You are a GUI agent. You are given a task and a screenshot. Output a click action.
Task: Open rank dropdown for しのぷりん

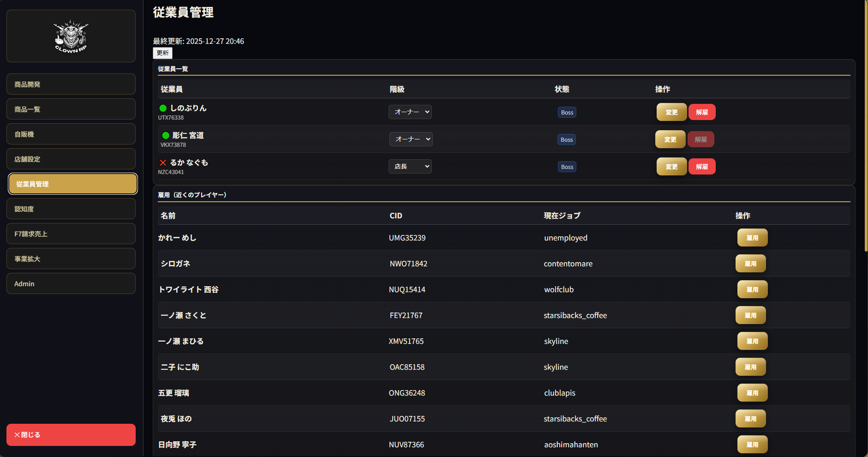(410, 112)
